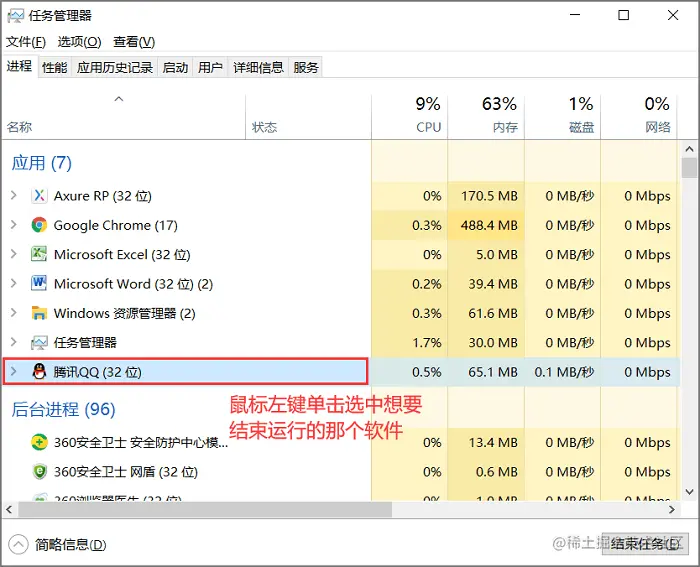Sort by the 网络 column header
700x567 pixels.
[639, 115]
